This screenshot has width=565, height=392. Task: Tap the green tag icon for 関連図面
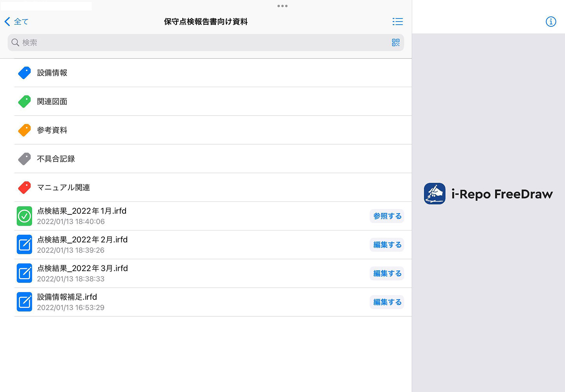click(x=24, y=102)
